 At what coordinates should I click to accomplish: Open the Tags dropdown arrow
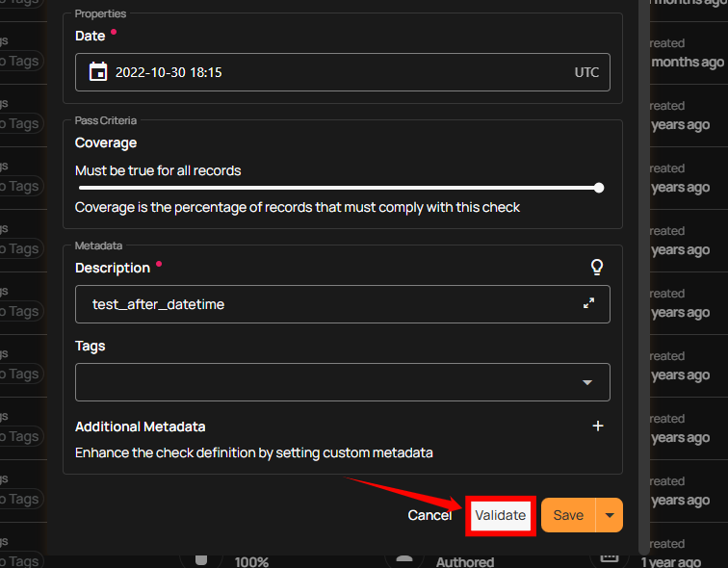[x=587, y=382]
